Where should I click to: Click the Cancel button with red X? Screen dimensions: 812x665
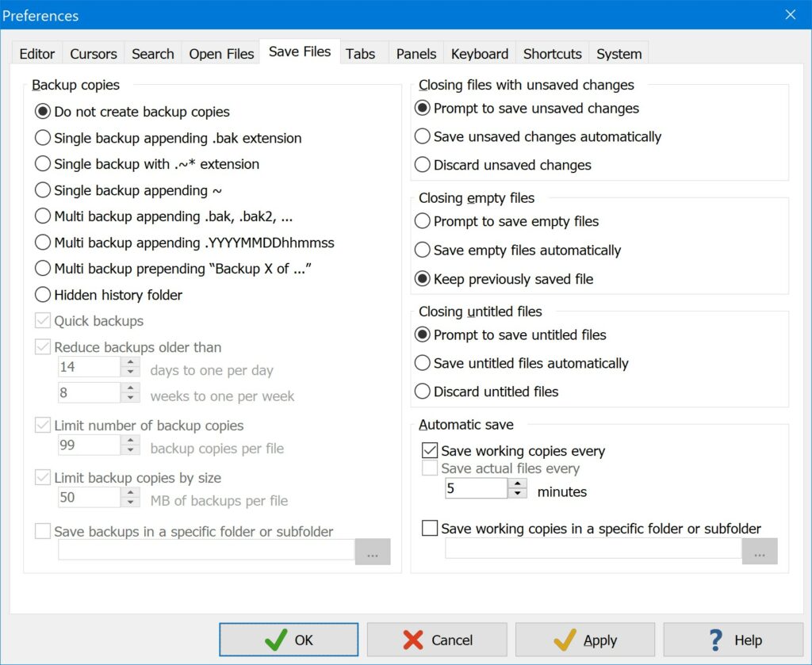tap(437, 640)
